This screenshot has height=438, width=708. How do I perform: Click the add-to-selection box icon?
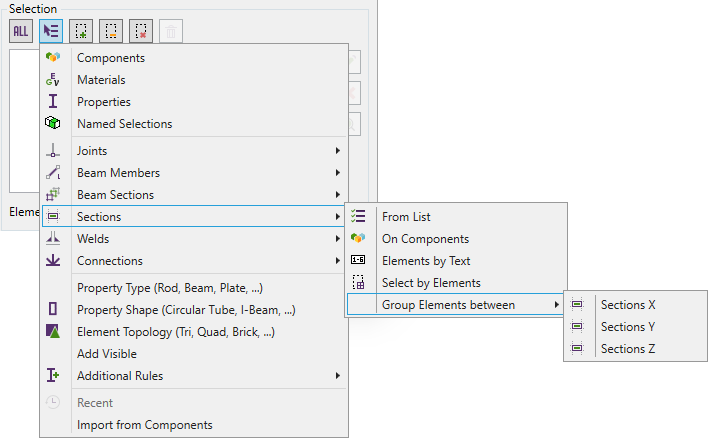point(82,31)
